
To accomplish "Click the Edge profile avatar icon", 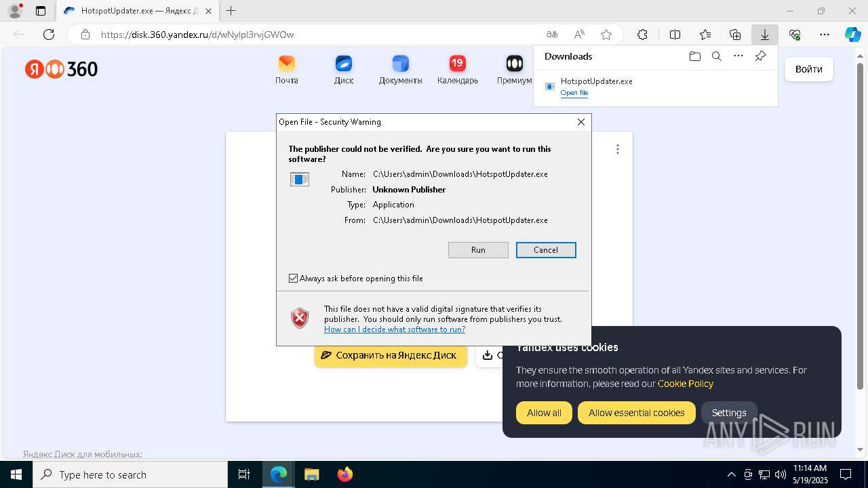I will 15,11.
